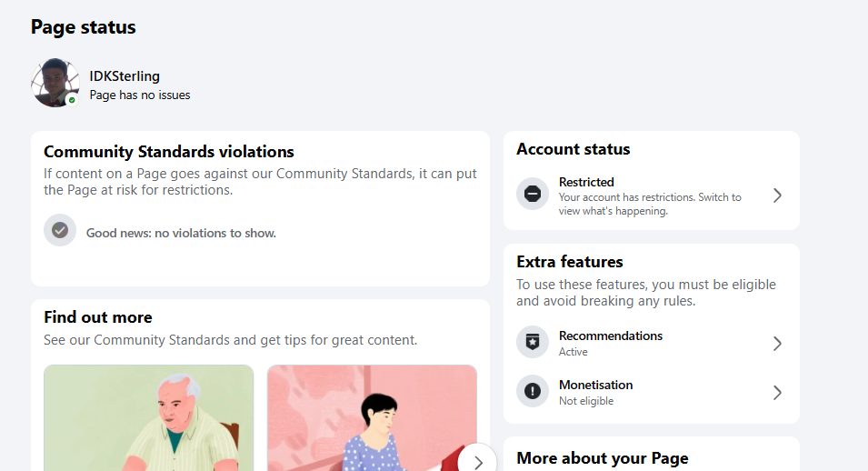Screen dimensions: 868x471
Task: Click the IDKSterling page name
Action: coord(125,75)
